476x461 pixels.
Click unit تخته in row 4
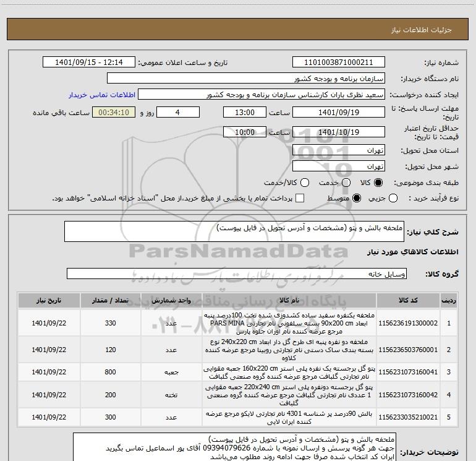point(171,395)
